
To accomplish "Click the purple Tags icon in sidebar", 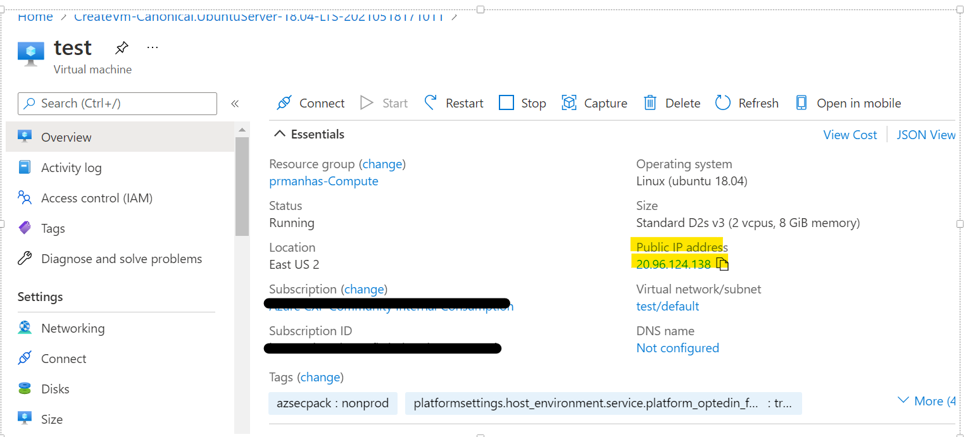I will [x=25, y=228].
